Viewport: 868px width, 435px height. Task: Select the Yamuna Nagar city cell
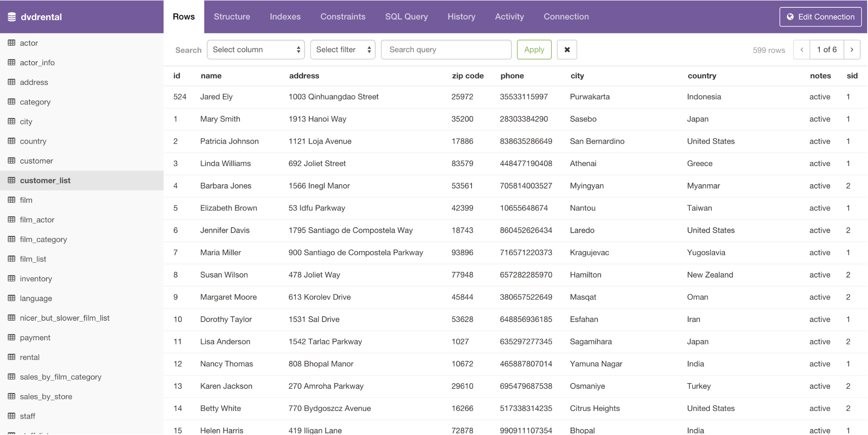pos(596,364)
